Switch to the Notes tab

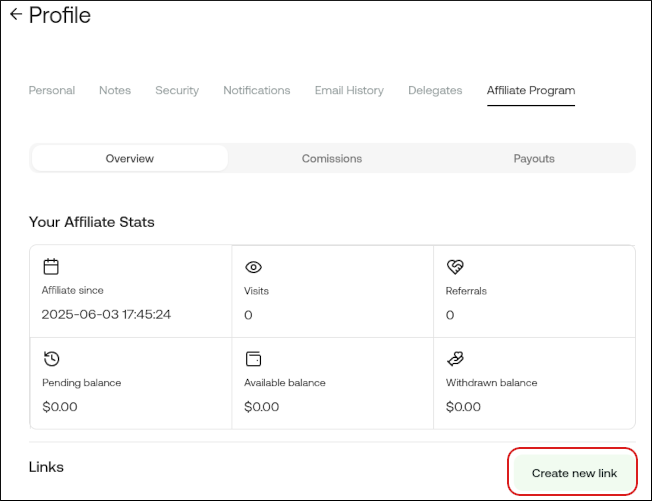[115, 90]
